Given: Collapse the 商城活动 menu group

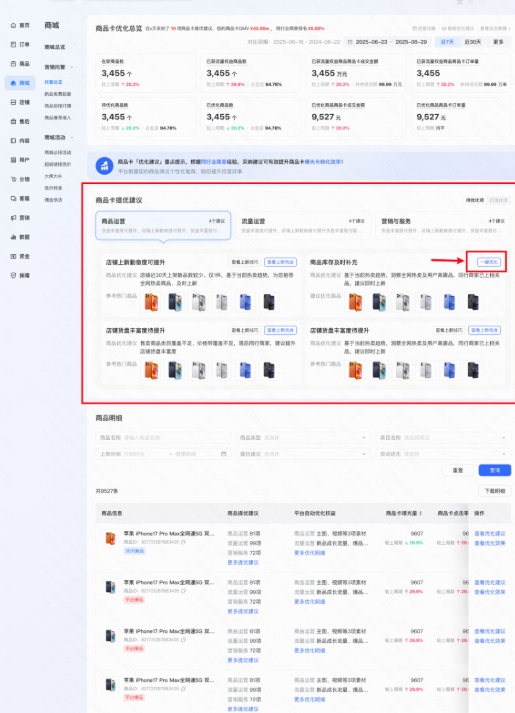Looking at the screenshot, I should [x=72, y=137].
